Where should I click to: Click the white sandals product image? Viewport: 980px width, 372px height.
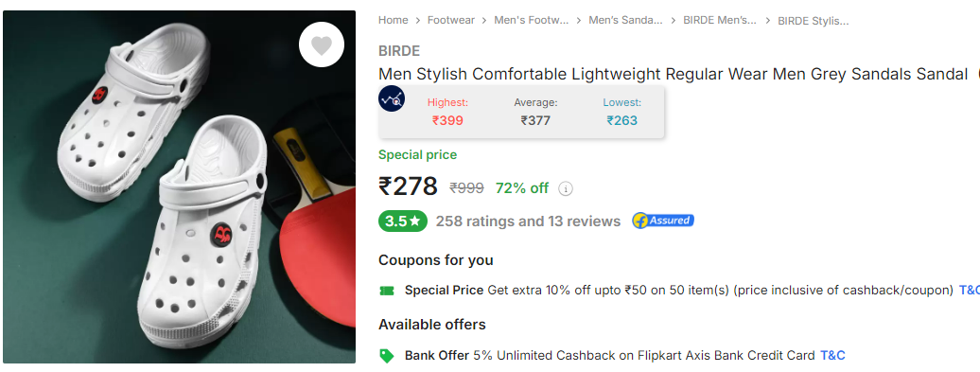click(x=180, y=186)
